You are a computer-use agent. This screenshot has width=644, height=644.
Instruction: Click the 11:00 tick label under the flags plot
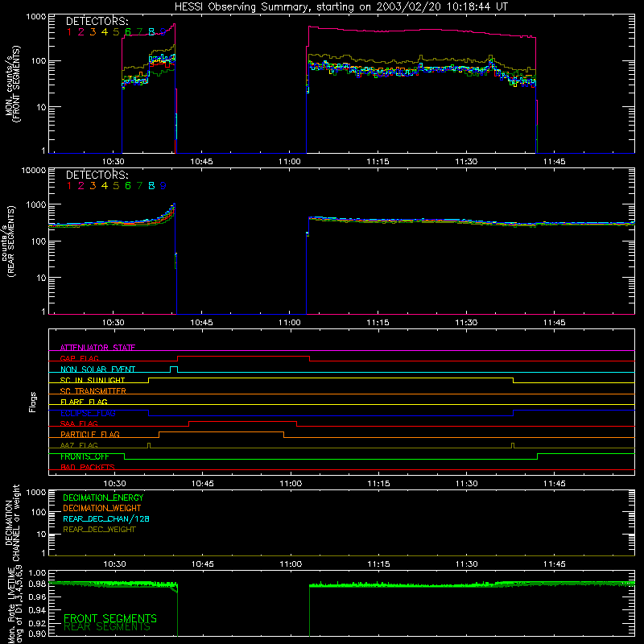pyautogui.click(x=291, y=484)
